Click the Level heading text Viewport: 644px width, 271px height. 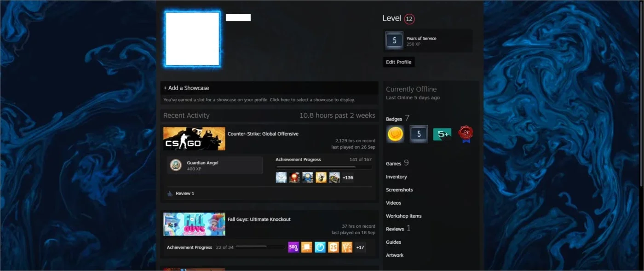coord(392,18)
